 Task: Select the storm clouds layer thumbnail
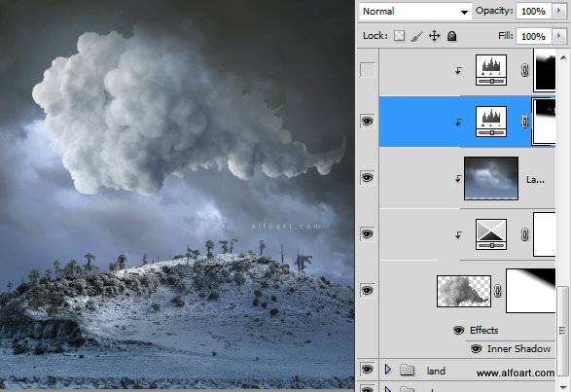[x=491, y=178]
